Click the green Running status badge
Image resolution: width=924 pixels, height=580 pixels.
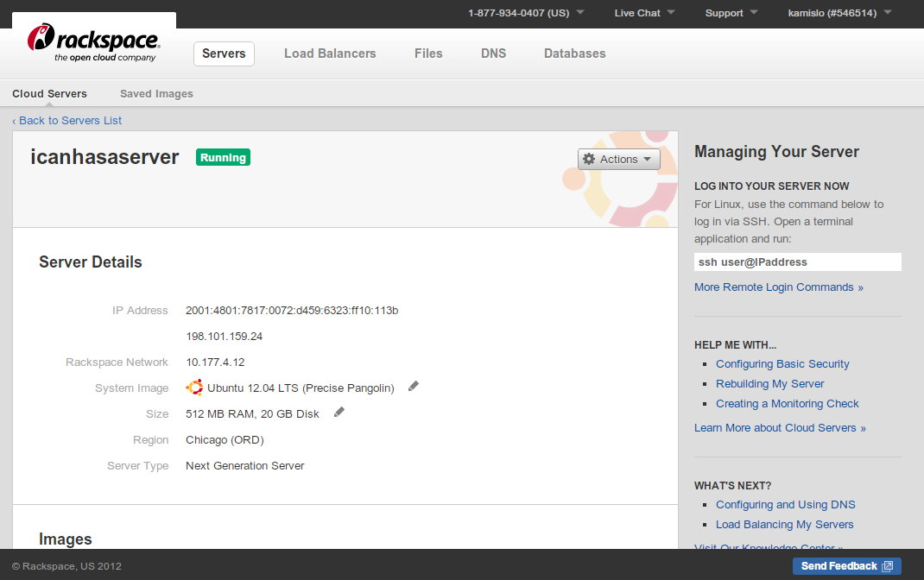224,157
